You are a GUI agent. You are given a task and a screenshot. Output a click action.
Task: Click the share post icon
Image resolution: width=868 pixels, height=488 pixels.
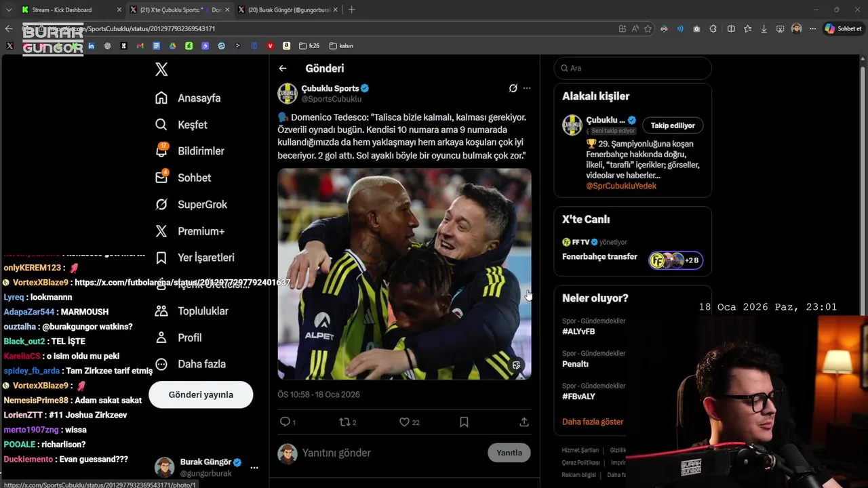pos(524,422)
